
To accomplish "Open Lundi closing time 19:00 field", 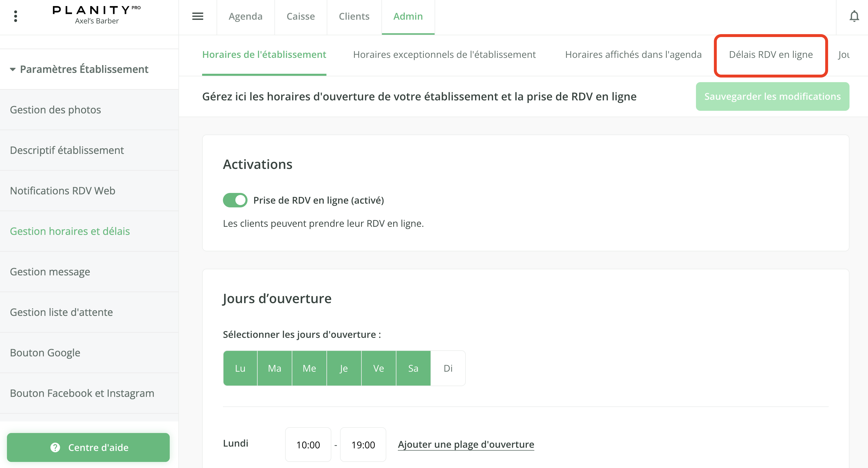I will click(363, 444).
